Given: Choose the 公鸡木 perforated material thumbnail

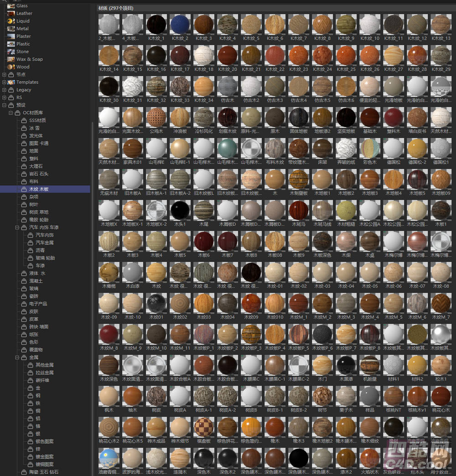Looking at the screenshot, I should point(156,117).
